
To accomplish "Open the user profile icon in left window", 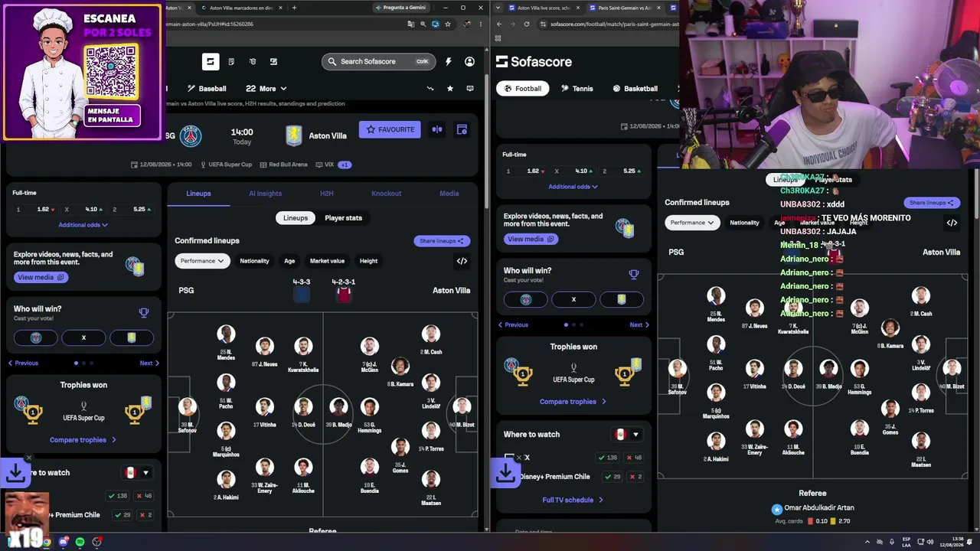I will click(469, 61).
